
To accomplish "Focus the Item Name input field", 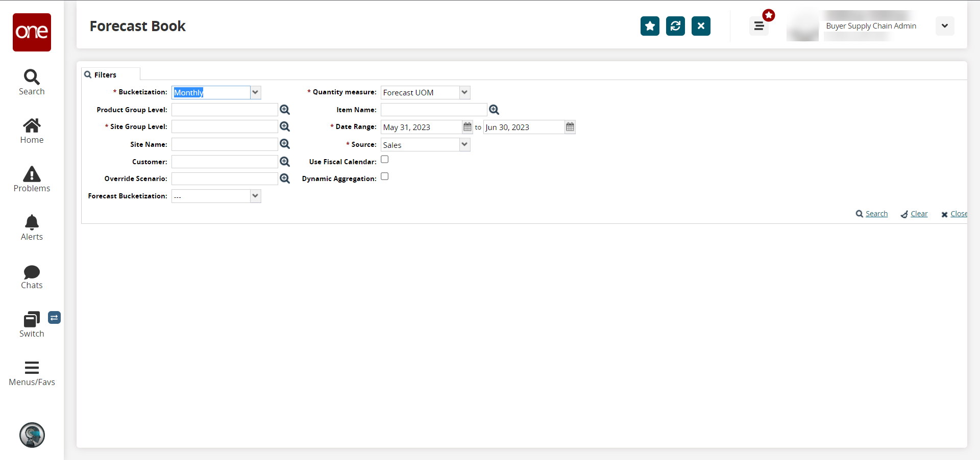I will (434, 110).
